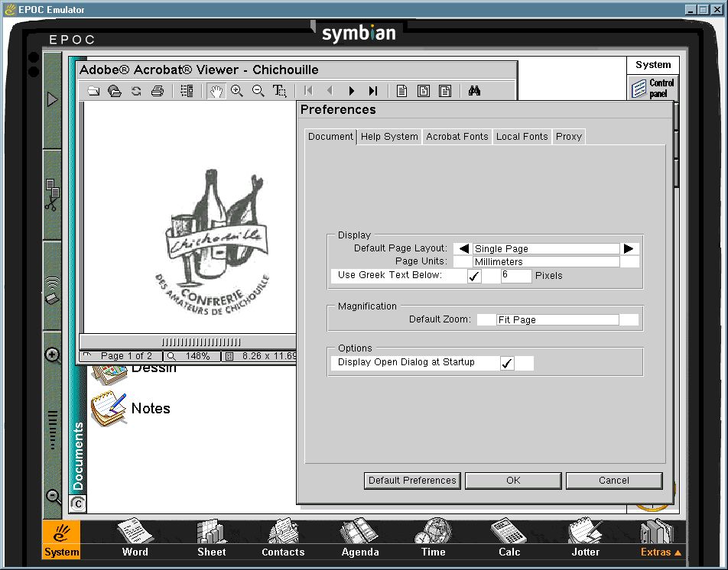Screen dimensions: 728x570
Task: Switch to the Proxy tab
Action: [569, 136]
